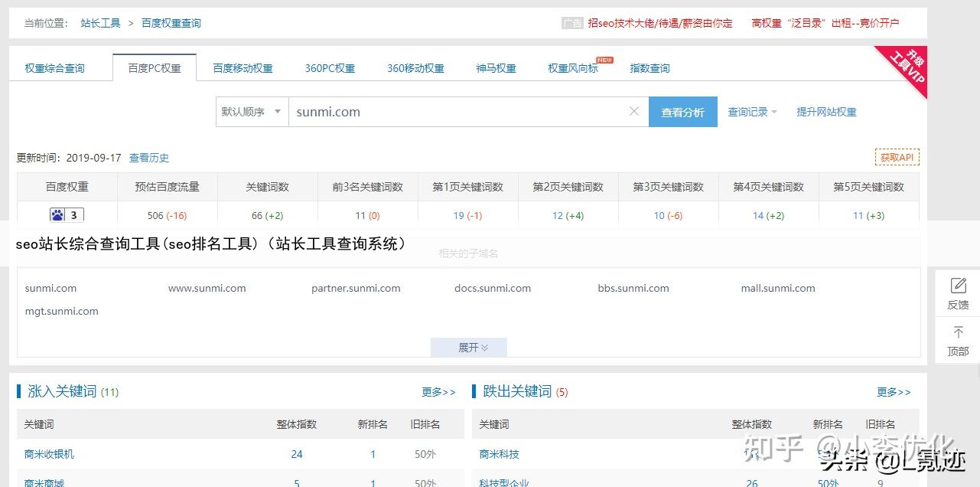Select the 神马权重 tab
Viewport: 980px width, 487px height.
[496, 68]
